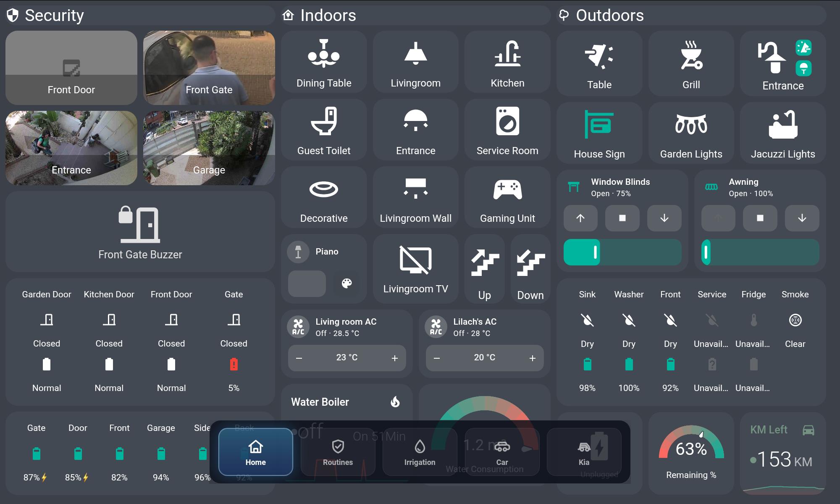Increase Living room AC temperature

(x=395, y=358)
